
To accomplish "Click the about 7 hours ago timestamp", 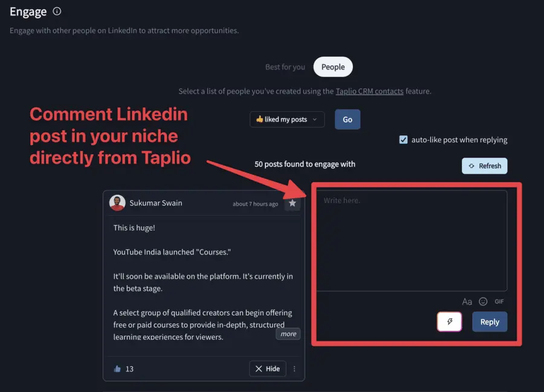I will coord(255,204).
